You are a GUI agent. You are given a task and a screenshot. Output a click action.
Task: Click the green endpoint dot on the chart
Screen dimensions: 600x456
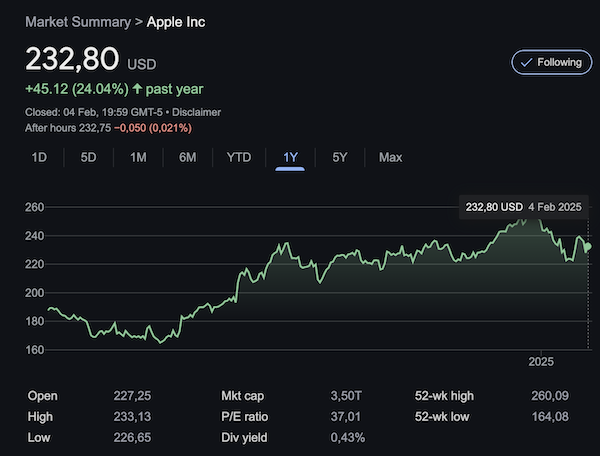(588, 247)
